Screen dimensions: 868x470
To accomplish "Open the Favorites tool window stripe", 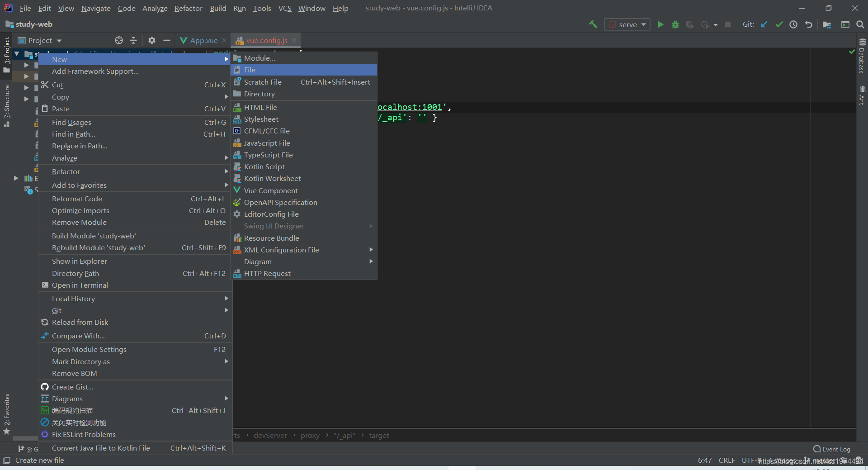I will point(6,414).
